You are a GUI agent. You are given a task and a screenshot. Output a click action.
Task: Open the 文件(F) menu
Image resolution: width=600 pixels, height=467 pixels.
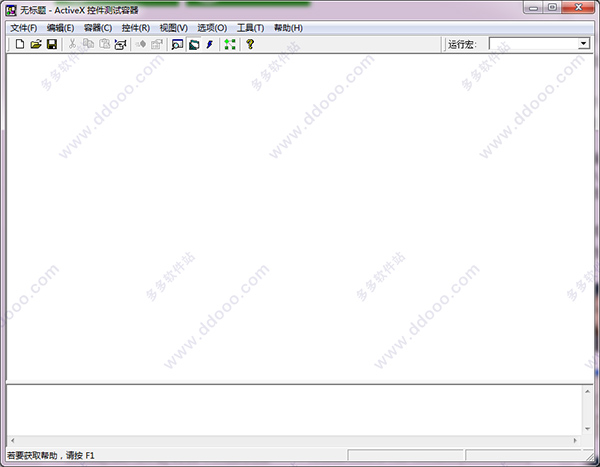[x=24, y=28]
